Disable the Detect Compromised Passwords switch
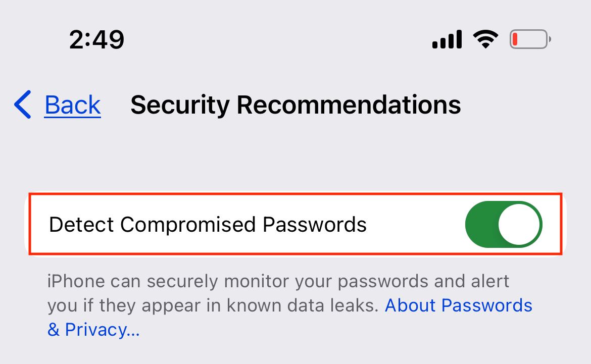591x364 pixels. [x=503, y=225]
